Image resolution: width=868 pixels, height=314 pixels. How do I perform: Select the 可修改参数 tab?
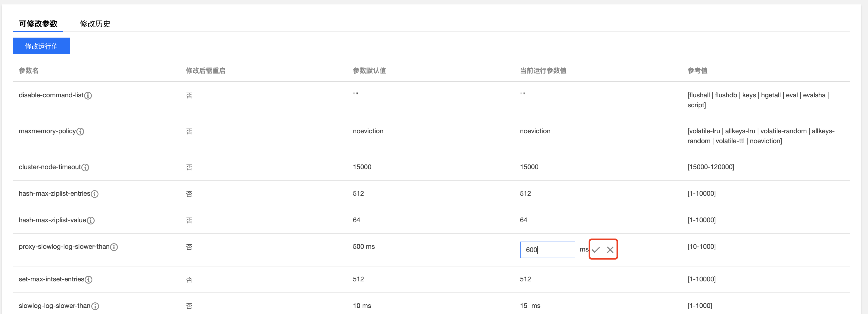coord(38,23)
